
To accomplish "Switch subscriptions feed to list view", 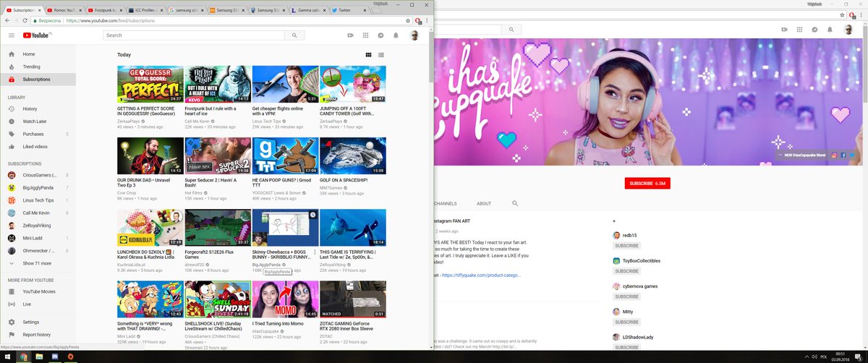I will pyautogui.click(x=381, y=55).
